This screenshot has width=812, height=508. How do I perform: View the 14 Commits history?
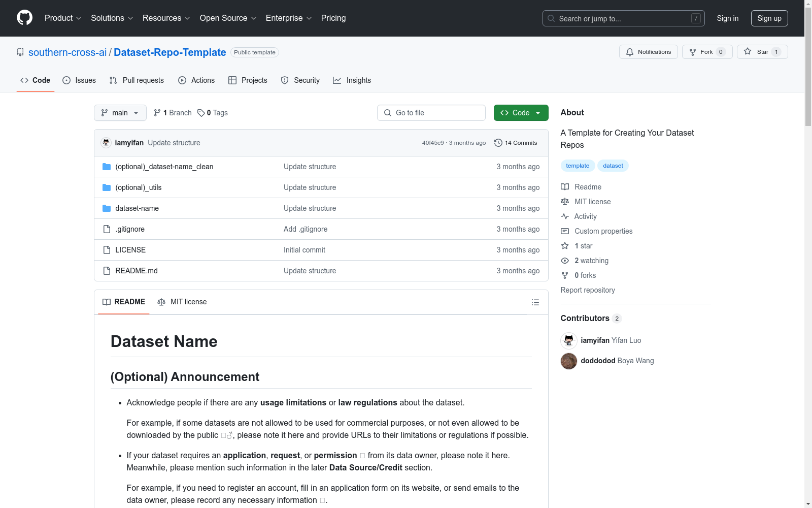pyautogui.click(x=516, y=143)
